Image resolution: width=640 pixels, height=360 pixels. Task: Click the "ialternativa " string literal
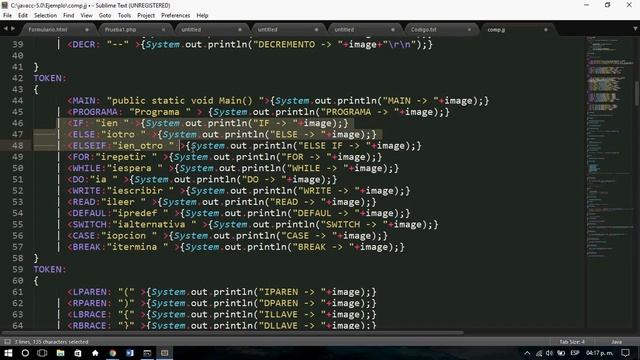(154, 224)
